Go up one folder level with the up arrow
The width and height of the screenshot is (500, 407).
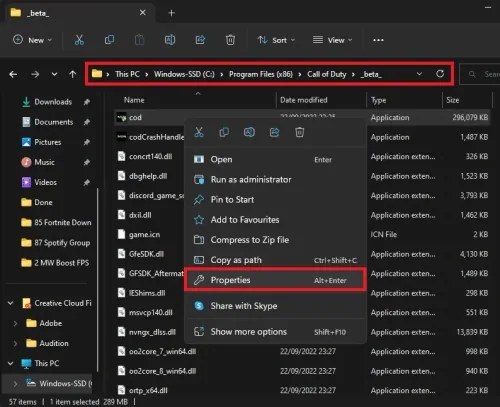[x=73, y=74]
